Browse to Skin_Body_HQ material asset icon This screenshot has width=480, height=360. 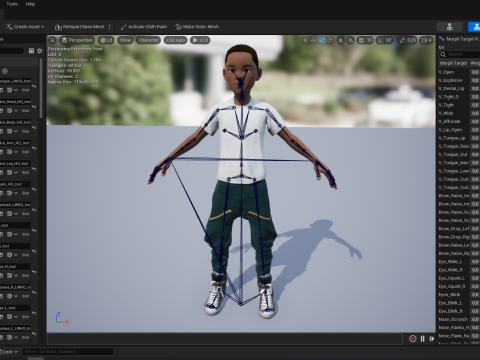pyautogui.click(x=2, y=131)
